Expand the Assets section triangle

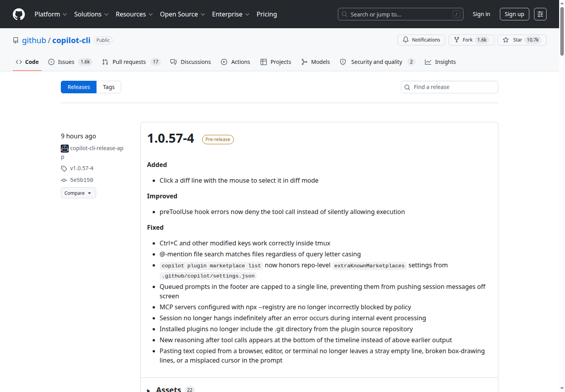pos(149,390)
